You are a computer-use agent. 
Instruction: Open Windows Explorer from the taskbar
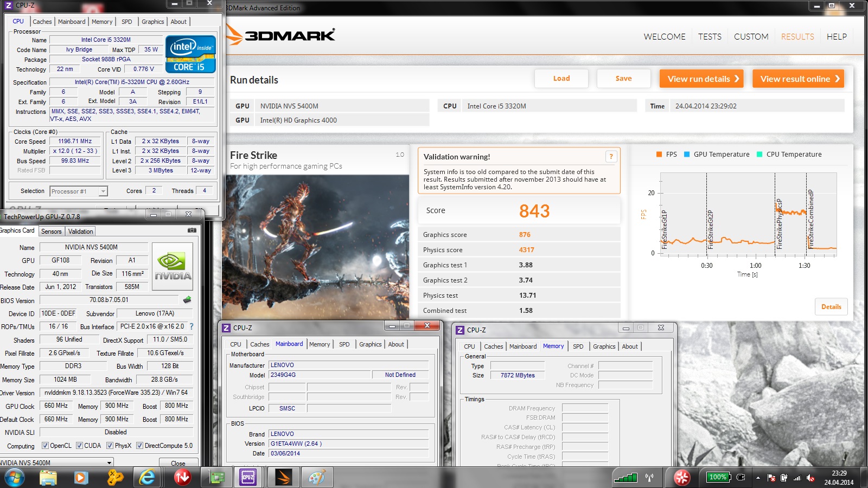click(48, 478)
